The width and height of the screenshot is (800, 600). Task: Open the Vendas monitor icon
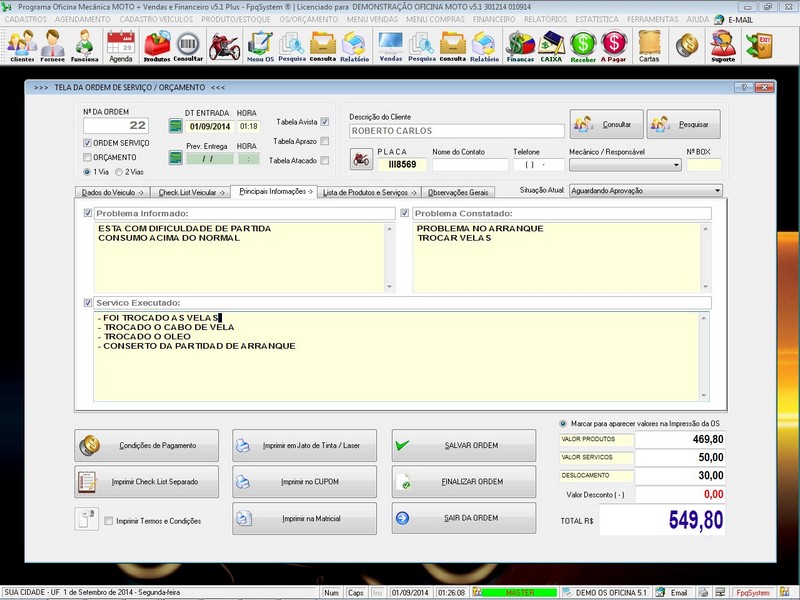390,45
